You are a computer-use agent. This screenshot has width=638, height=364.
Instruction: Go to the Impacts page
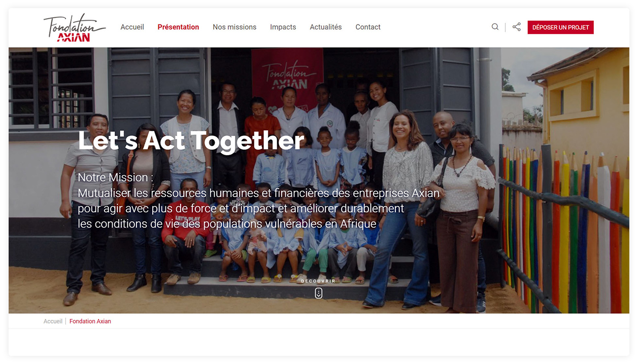[283, 27]
